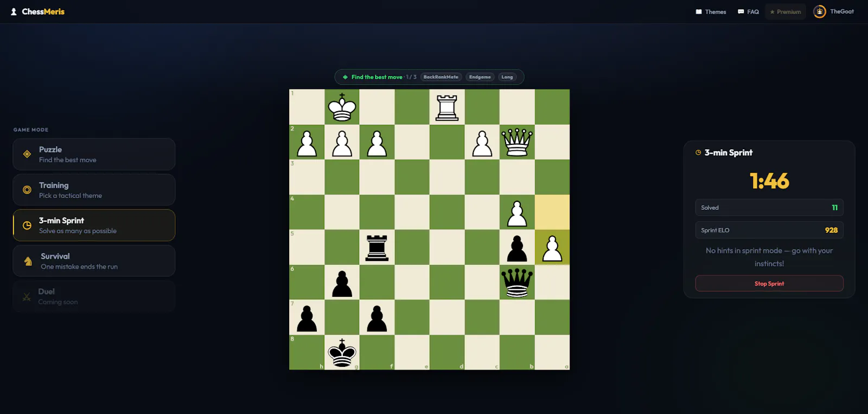The height and width of the screenshot is (414, 868).
Task: Click the empty b1 square
Action: [x=517, y=107]
